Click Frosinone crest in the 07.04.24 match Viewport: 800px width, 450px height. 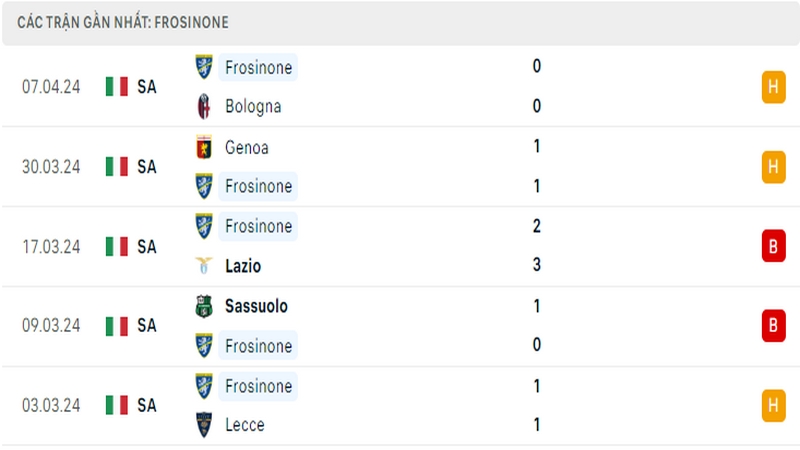pyautogui.click(x=204, y=67)
